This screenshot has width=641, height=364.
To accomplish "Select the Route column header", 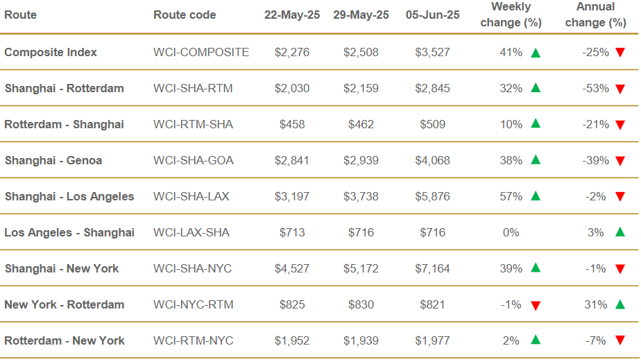I will (20, 15).
